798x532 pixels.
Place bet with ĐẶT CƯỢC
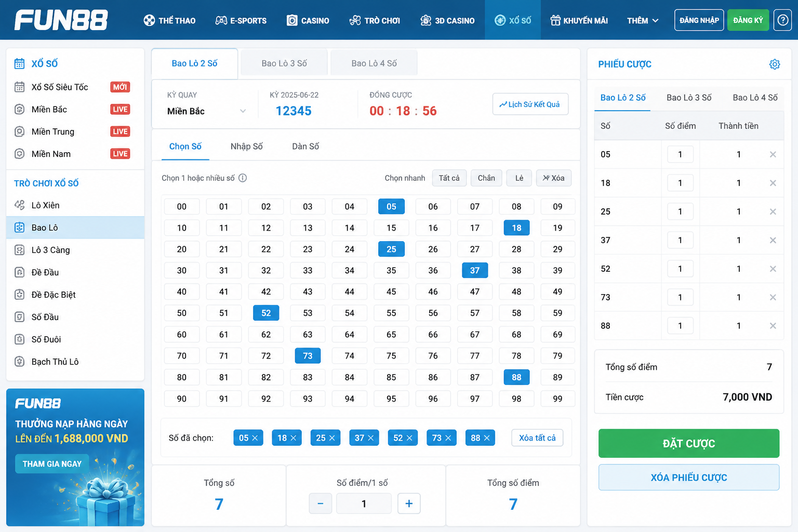(x=689, y=443)
